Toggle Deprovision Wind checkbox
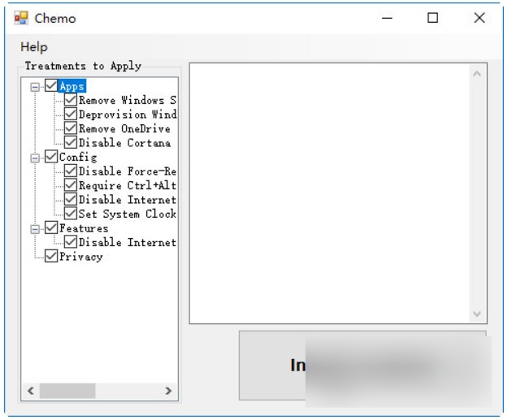This screenshot has width=508, height=420. (x=70, y=115)
